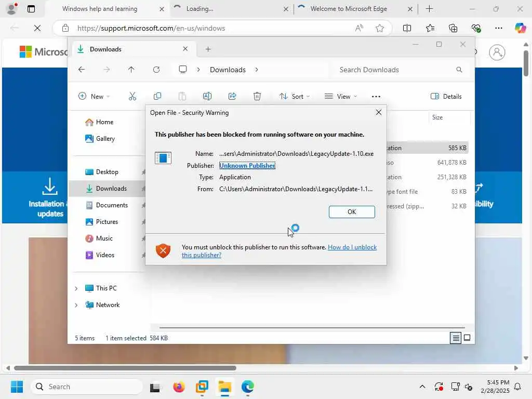Open Edge split screen icon

407,28
